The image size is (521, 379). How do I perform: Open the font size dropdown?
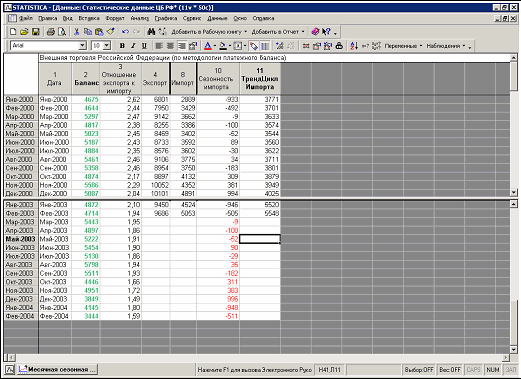[x=107, y=46]
